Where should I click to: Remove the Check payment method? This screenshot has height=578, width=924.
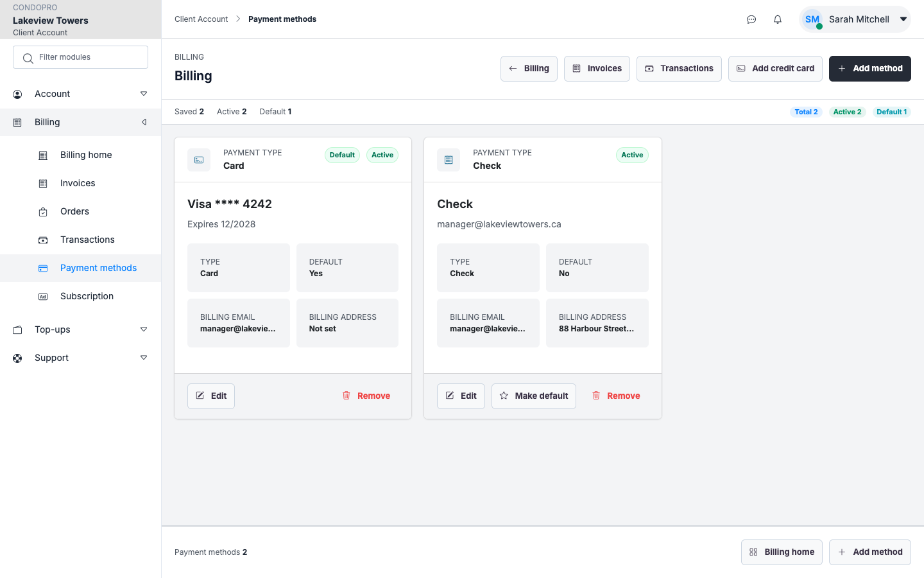click(616, 396)
